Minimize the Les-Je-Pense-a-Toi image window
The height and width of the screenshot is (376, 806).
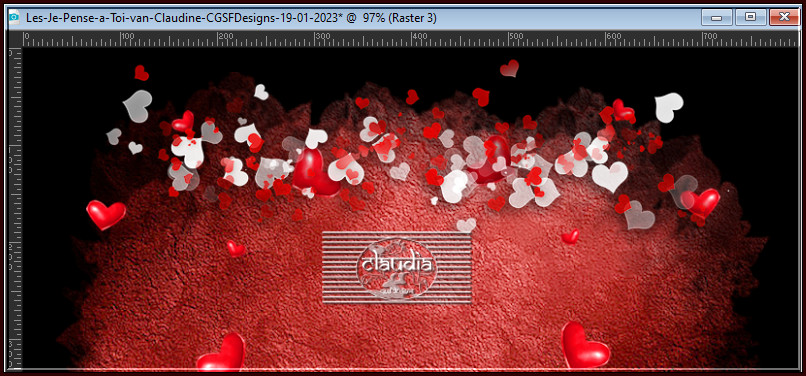[716, 17]
